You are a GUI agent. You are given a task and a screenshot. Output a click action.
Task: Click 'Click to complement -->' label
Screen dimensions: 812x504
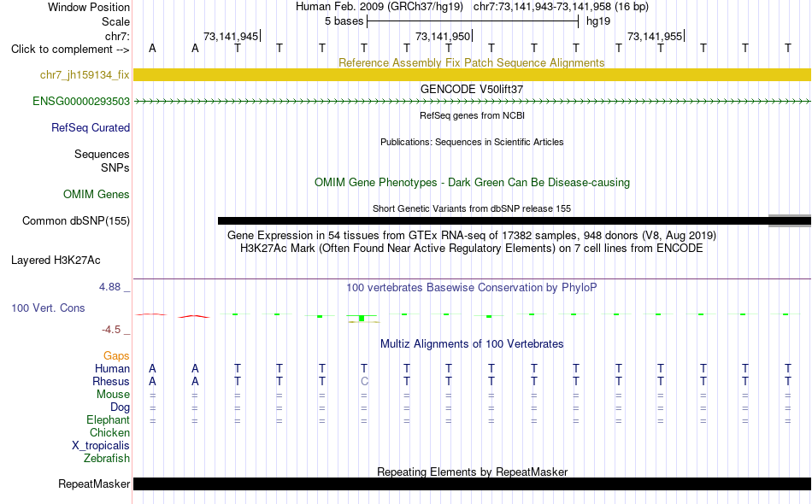tap(70, 50)
